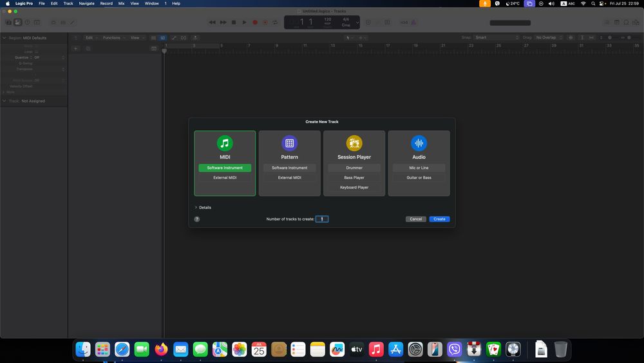Click the stop transport button
This screenshot has width=644, height=363.
[234, 22]
